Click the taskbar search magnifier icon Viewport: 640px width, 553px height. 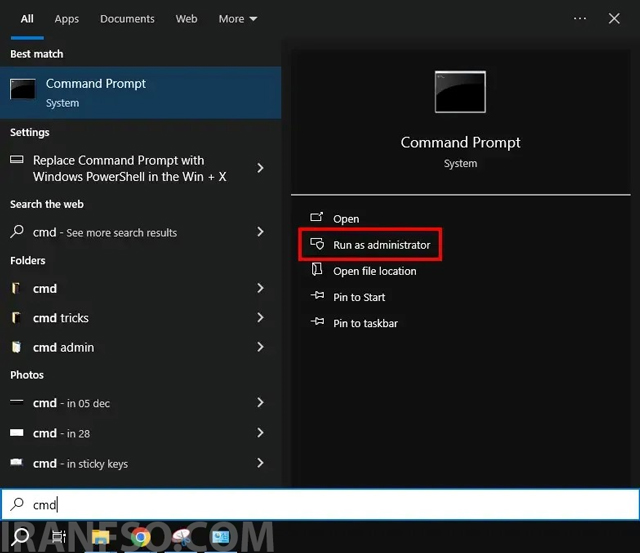tap(20, 537)
